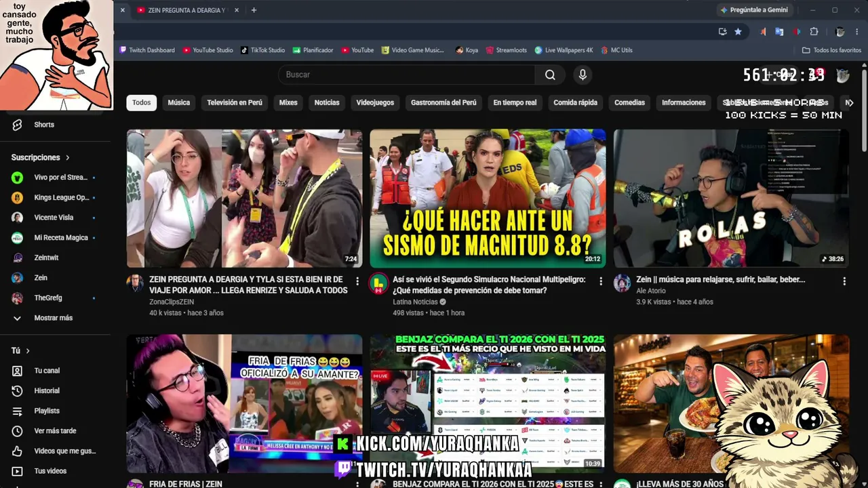Open options for Segundo Simulacro Nacional video
Viewport: 868px width, 488px height.
(x=600, y=281)
